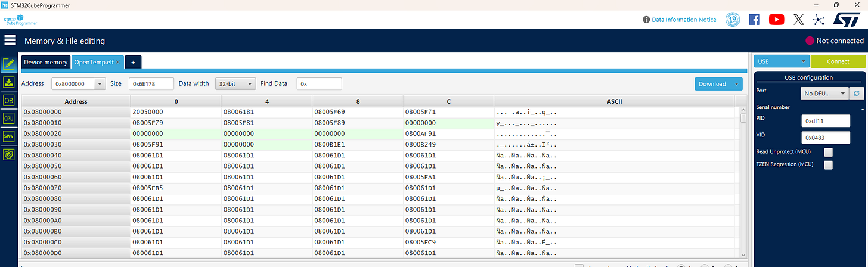The image size is (868, 267).
Task: Select cell 08006181
Action: pos(266,112)
